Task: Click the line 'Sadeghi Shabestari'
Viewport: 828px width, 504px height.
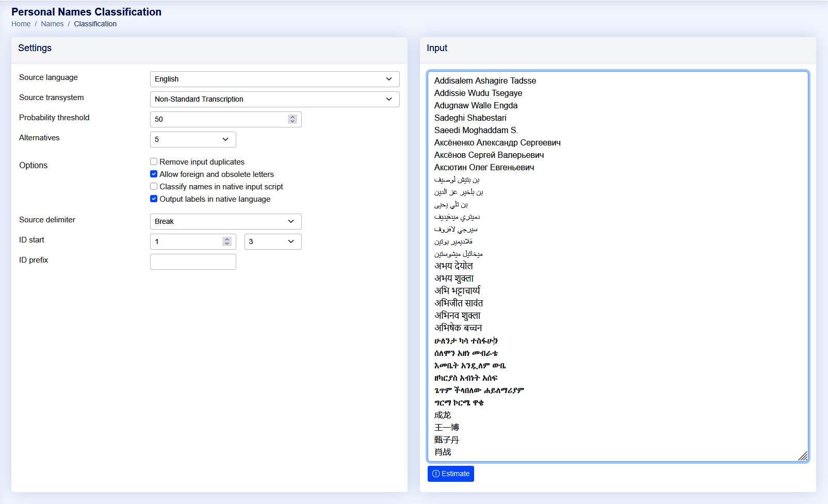Action: tap(470, 118)
